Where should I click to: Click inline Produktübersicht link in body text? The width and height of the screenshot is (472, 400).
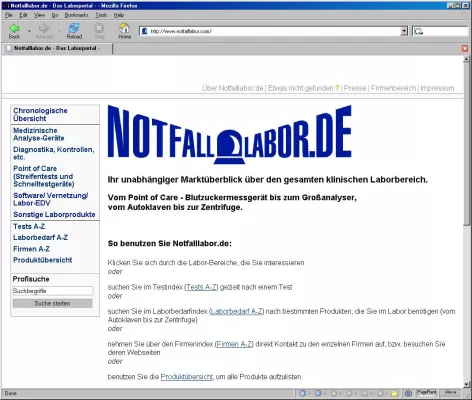point(187,377)
